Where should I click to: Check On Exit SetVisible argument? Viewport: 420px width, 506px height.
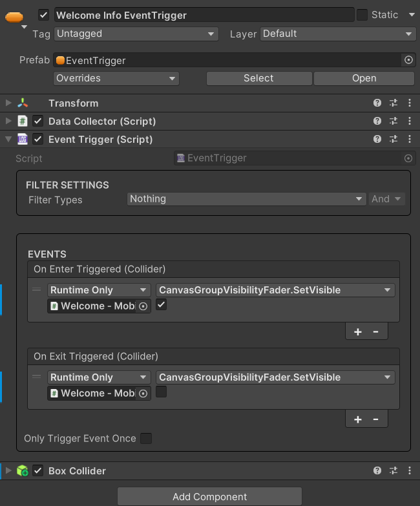[x=162, y=392]
